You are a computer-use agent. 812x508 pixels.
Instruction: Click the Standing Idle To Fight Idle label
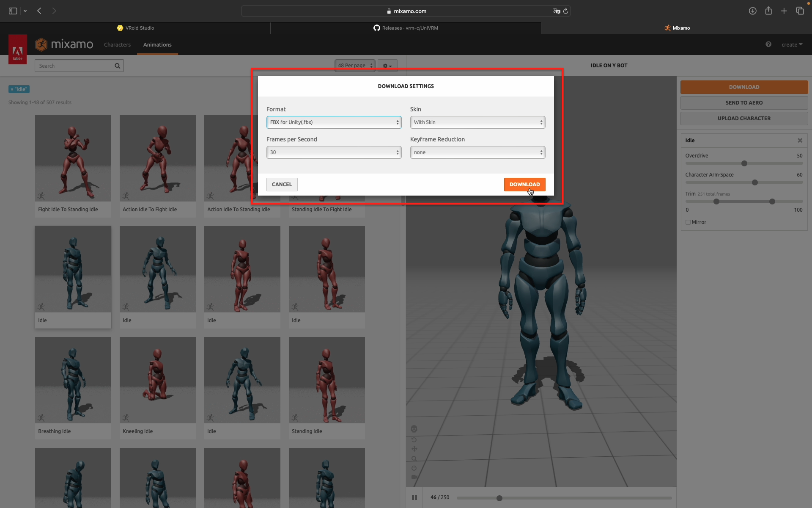click(x=321, y=210)
